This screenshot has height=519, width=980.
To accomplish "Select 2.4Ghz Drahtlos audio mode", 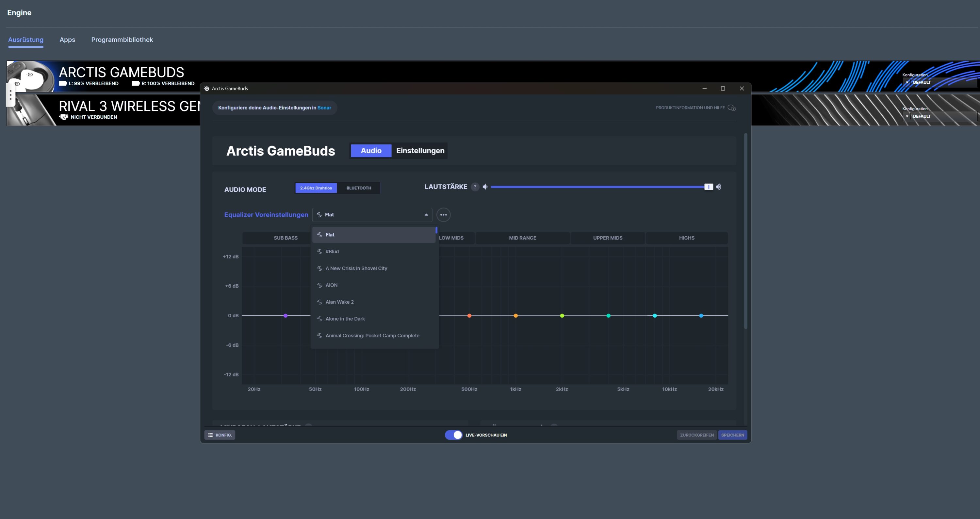I will coord(316,188).
